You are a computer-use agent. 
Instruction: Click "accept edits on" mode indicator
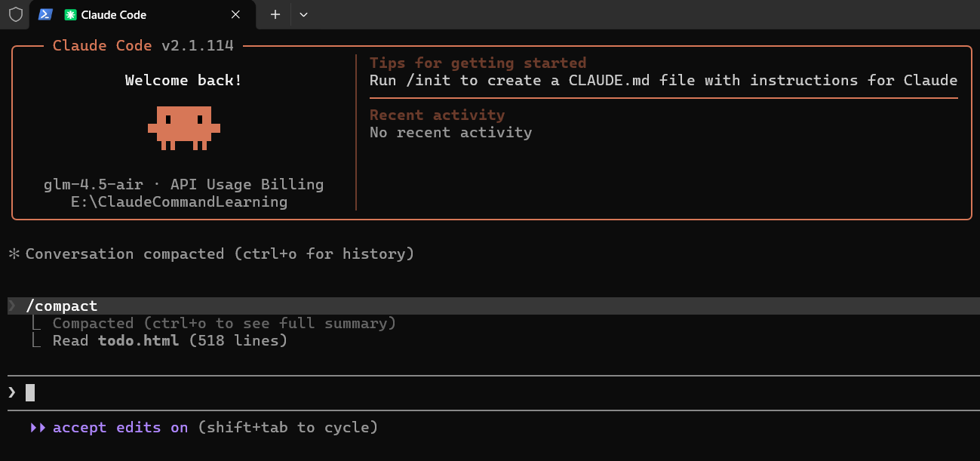[x=120, y=428]
